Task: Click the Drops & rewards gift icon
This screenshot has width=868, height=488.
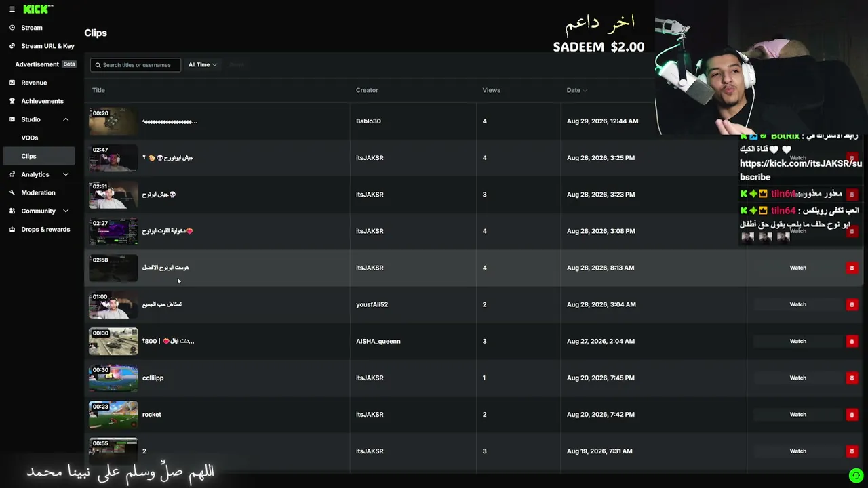Action: tap(12, 229)
